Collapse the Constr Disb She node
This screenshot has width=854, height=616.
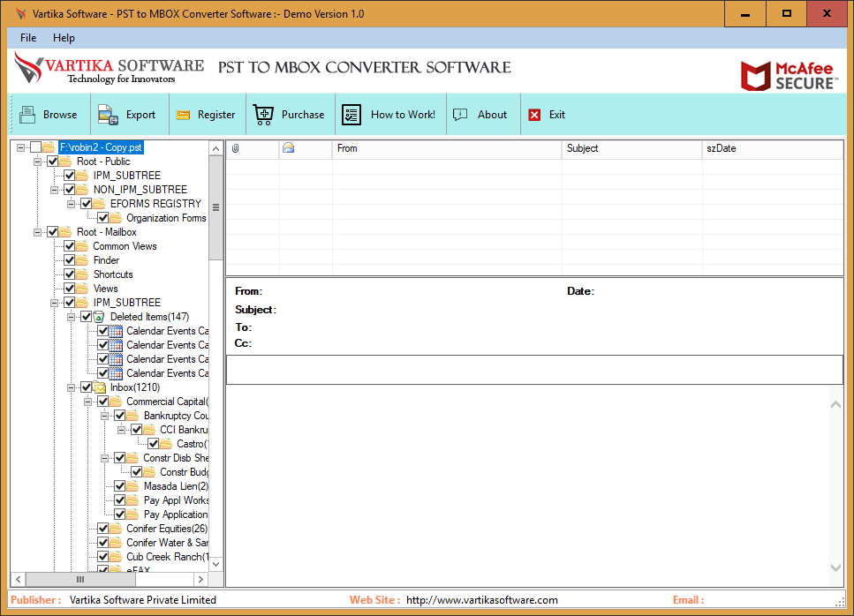[104, 458]
